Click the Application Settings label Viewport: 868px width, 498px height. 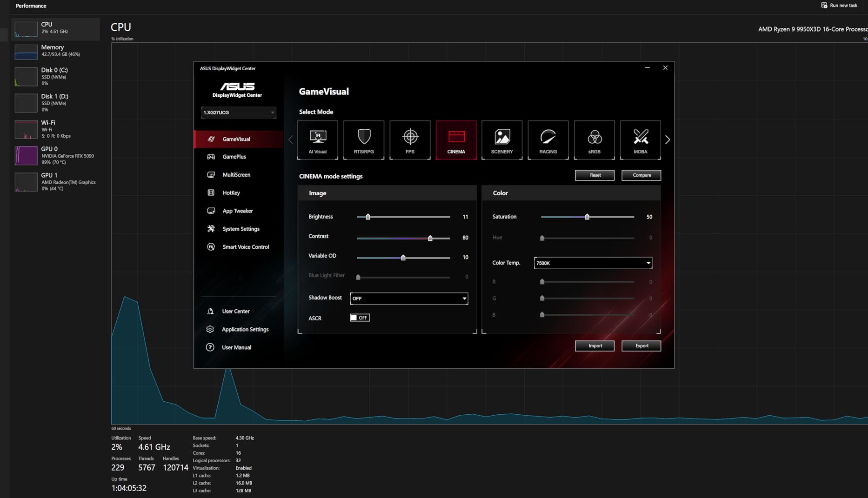coord(245,330)
